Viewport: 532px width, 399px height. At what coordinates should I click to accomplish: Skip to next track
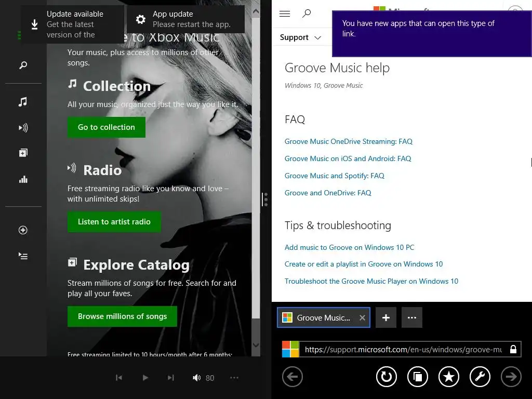click(x=170, y=378)
